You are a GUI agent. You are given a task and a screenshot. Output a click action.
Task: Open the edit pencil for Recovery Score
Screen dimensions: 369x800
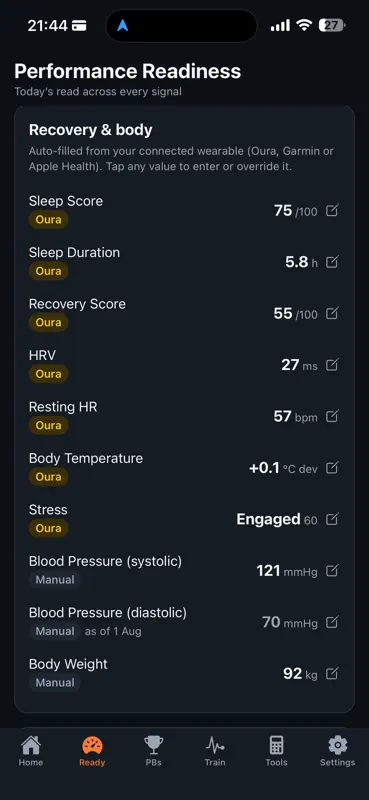tap(332, 313)
